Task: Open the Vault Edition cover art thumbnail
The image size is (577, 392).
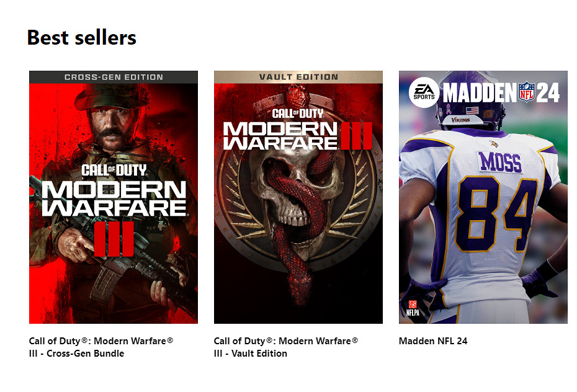Action: pos(298,197)
